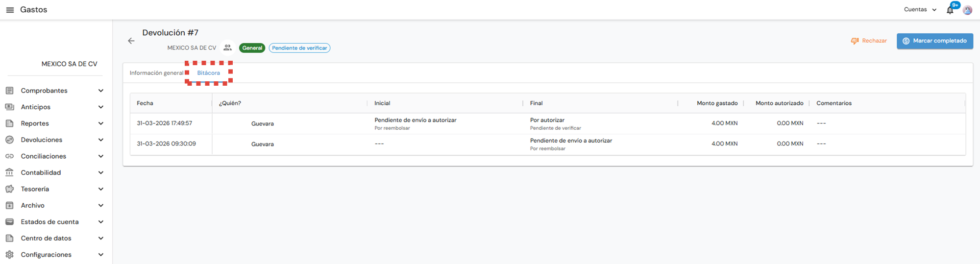Click 4.00 MXN in the 17:49:57 row
This screenshot has width=980, height=264.
coord(724,123)
